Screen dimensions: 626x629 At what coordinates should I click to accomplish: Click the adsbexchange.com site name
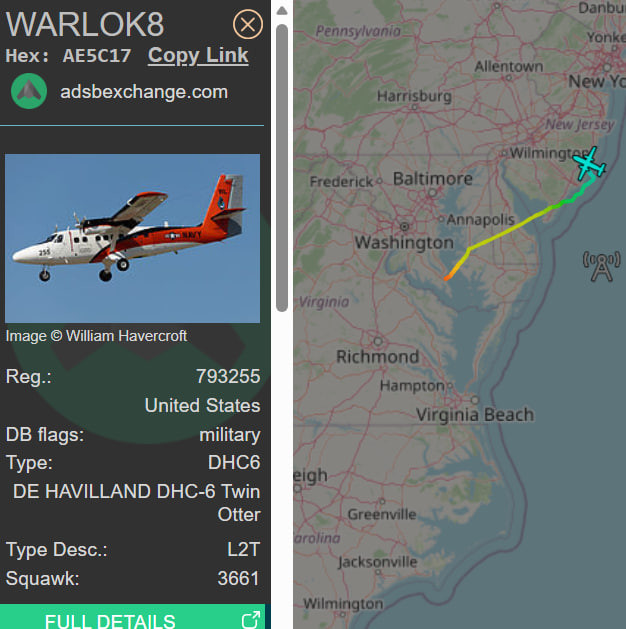click(x=144, y=92)
